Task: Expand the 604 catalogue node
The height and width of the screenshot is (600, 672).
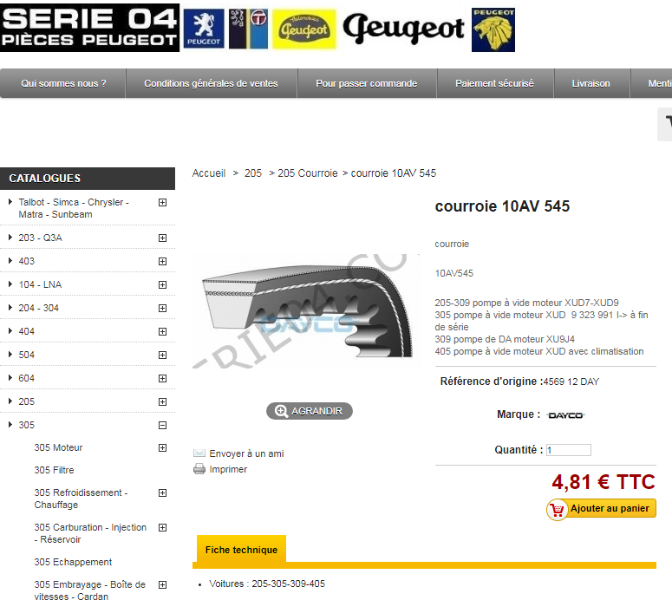Action: (162, 378)
